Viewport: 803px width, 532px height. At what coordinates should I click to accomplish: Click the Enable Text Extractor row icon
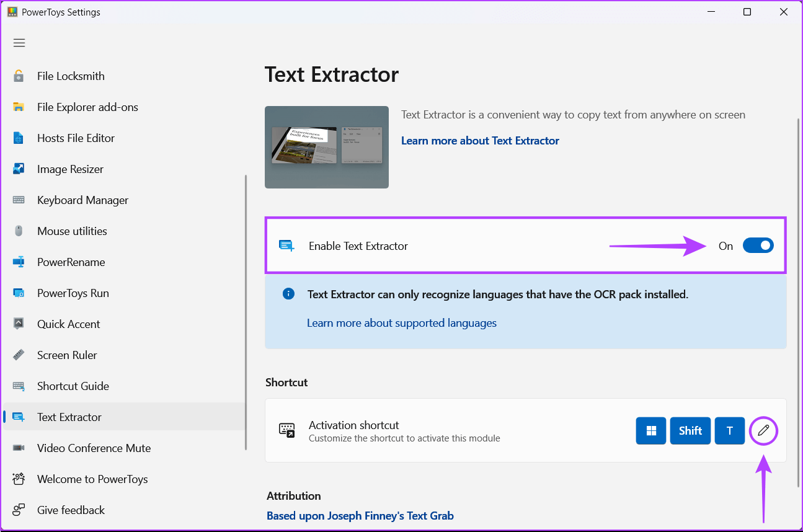(x=286, y=246)
